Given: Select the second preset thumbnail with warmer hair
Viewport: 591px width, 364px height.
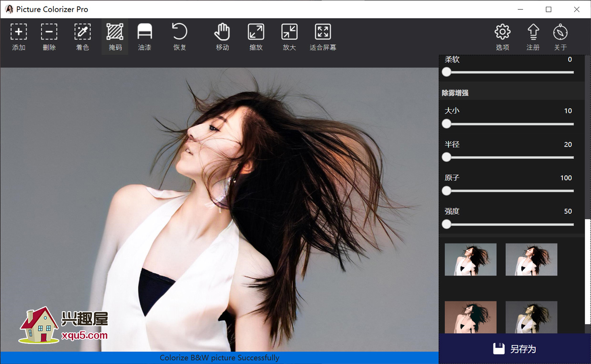Looking at the screenshot, I should 531,259.
